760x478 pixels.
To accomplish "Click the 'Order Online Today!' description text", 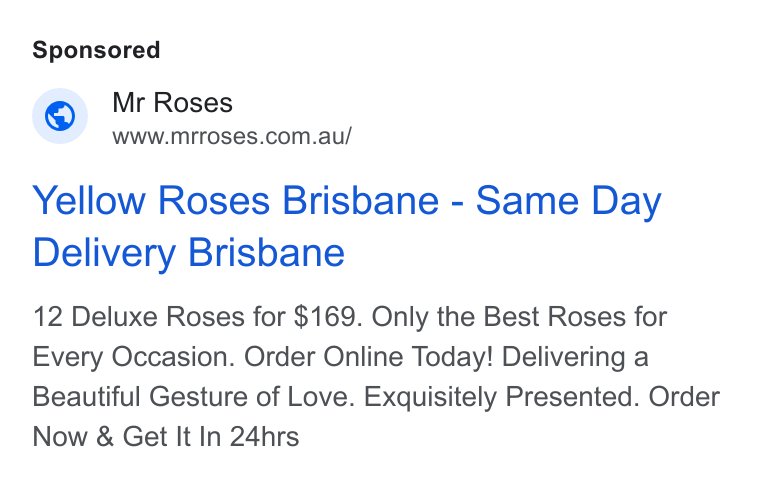I will coord(368,357).
